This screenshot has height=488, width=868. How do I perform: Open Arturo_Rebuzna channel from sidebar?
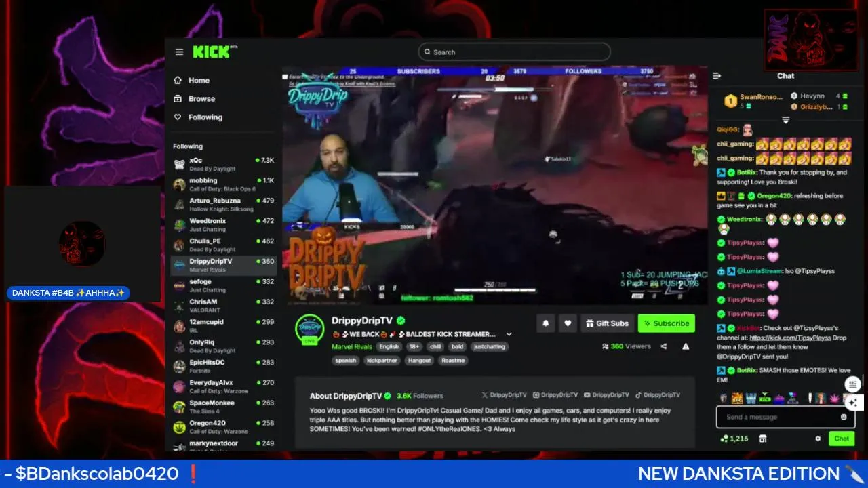tap(223, 205)
